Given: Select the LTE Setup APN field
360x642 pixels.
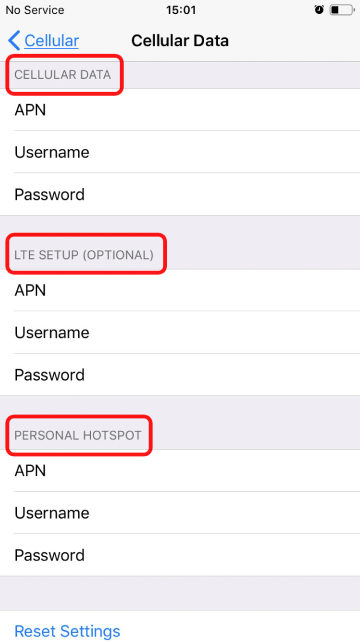Looking at the screenshot, I should click(180, 290).
